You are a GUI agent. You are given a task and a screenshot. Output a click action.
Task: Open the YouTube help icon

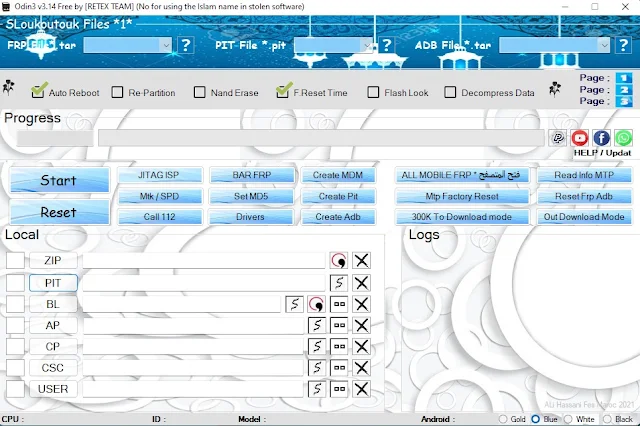[x=580, y=138]
